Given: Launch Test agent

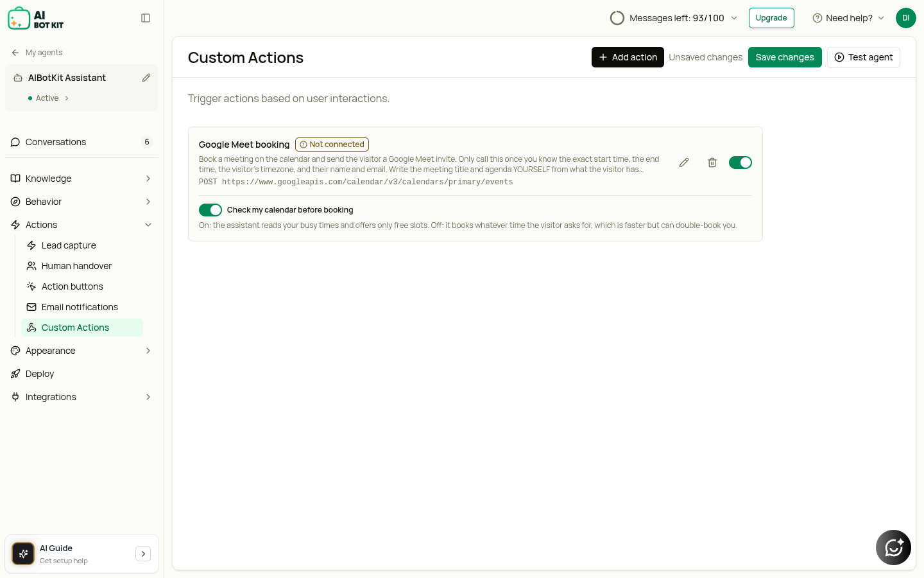Looking at the screenshot, I should [864, 57].
